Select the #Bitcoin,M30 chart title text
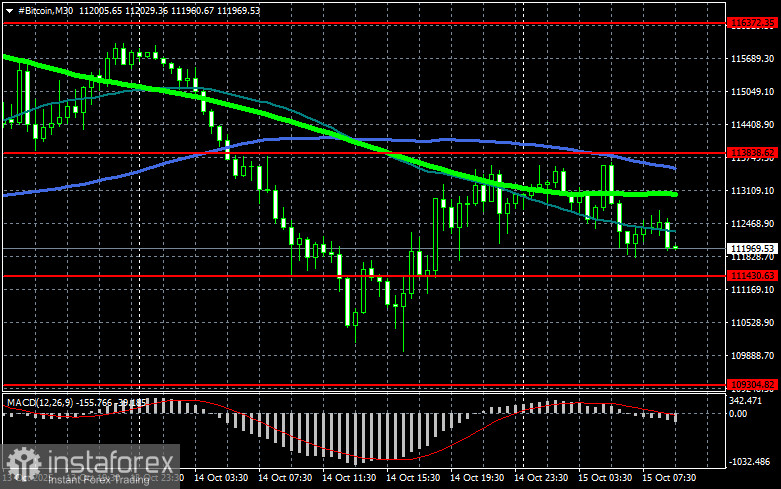 [45, 10]
